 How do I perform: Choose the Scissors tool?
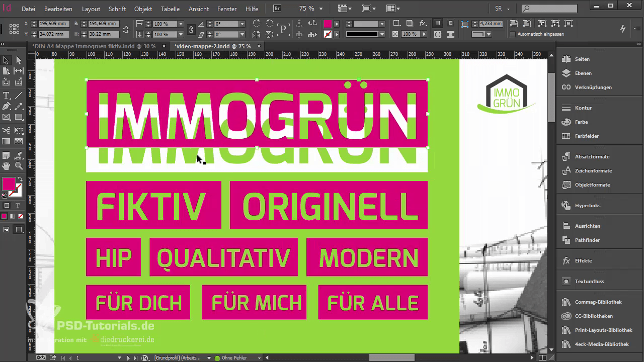[7, 131]
